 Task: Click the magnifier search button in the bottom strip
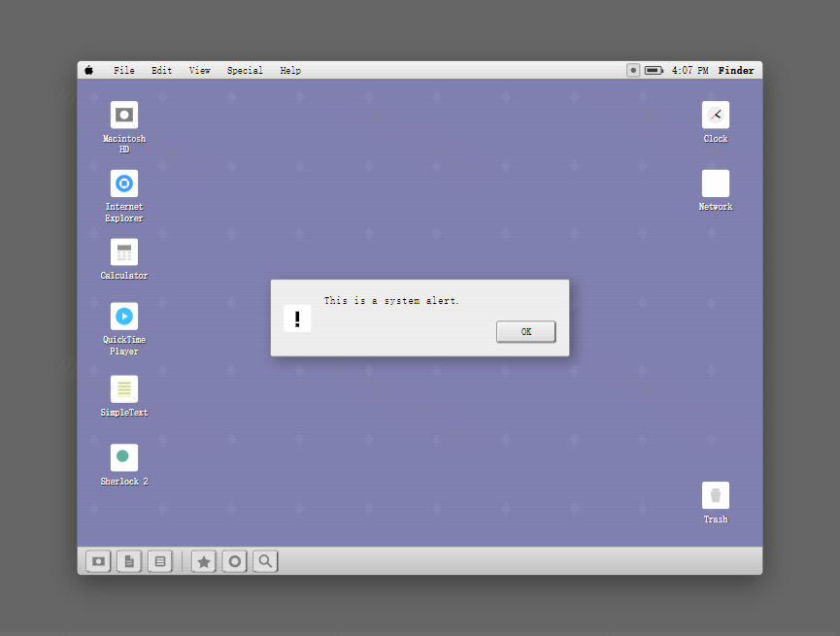coord(265,561)
